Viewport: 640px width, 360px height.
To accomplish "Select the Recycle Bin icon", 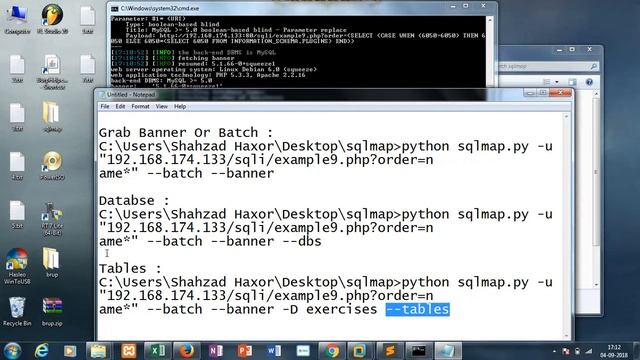I will 17,311.
